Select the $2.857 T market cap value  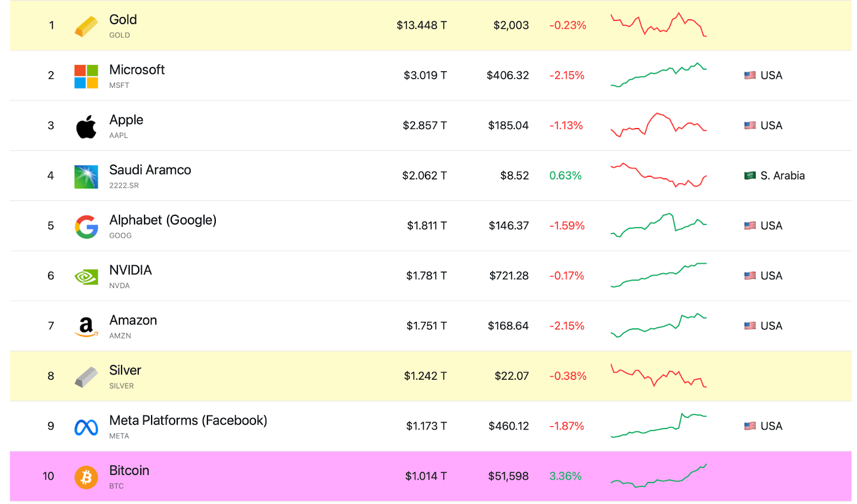pyautogui.click(x=425, y=125)
